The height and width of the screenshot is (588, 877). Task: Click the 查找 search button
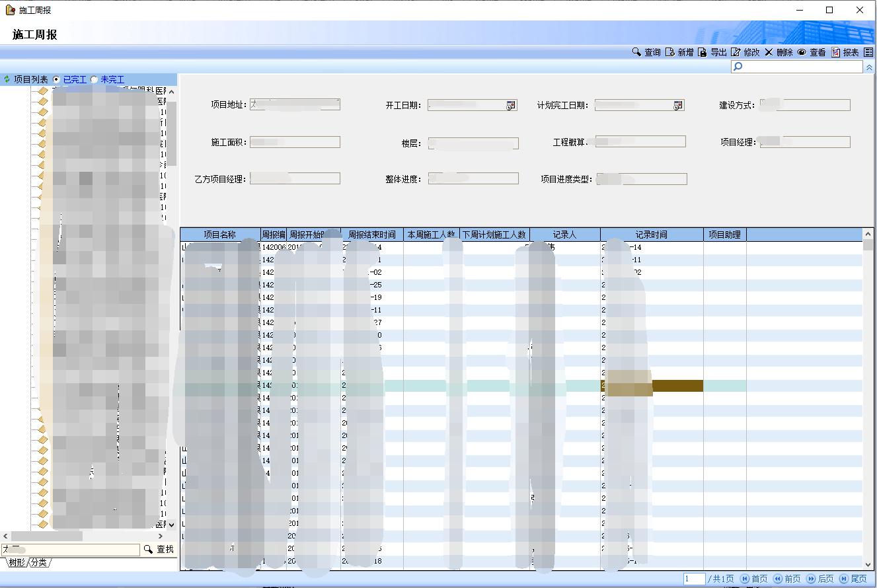[159, 549]
